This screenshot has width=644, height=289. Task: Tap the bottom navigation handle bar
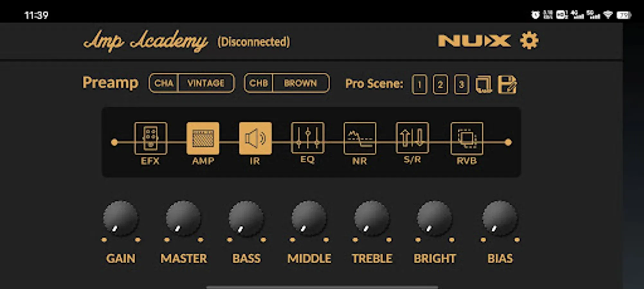[x=322, y=287]
